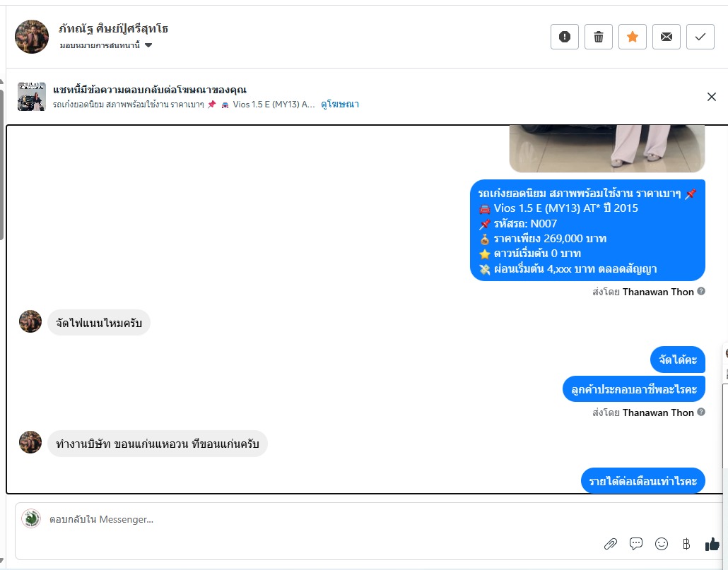728x570 pixels.
Task: Open the baht payment request icon
Action: pyautogui.click(x=686, y=544)
